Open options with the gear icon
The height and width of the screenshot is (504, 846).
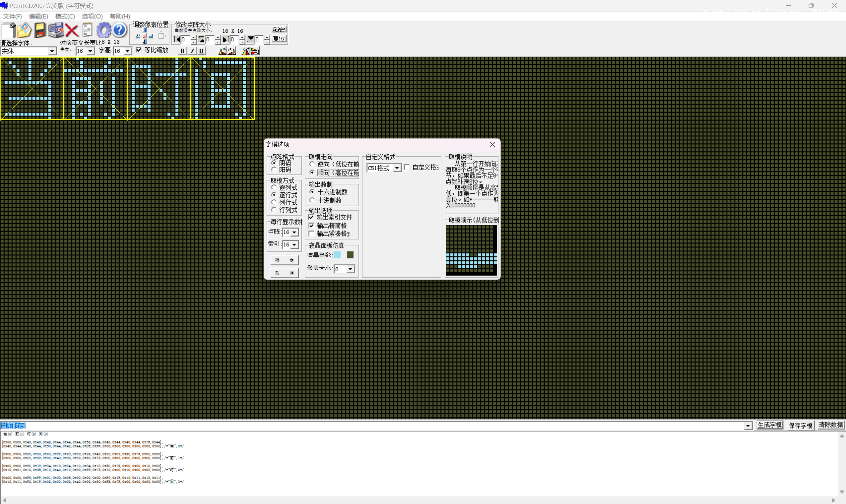tap(104, 30)
